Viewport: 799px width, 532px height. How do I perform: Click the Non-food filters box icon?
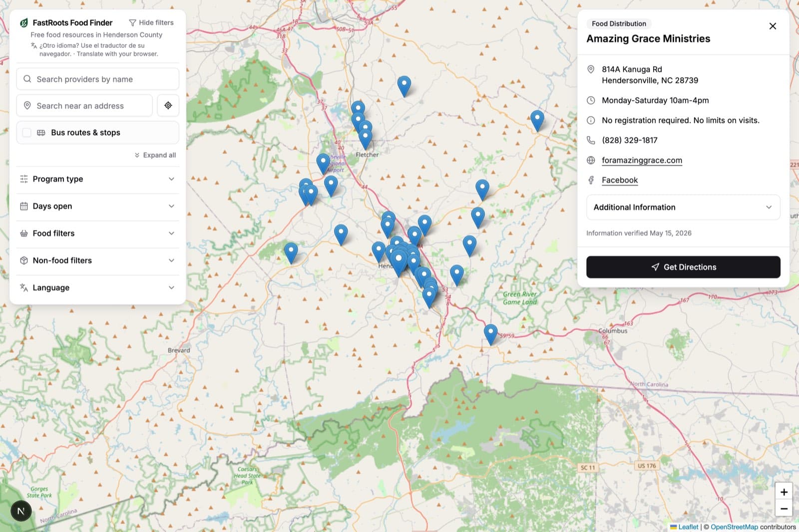pos(23,261)
